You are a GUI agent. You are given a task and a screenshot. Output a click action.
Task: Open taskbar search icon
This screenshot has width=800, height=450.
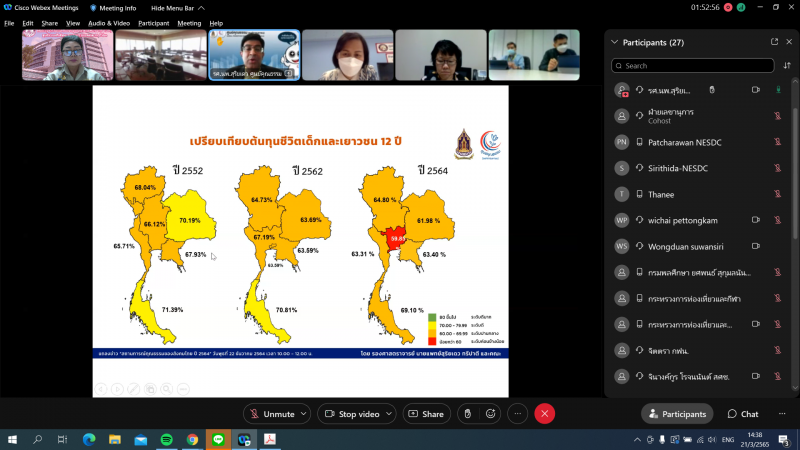[37, 439]
